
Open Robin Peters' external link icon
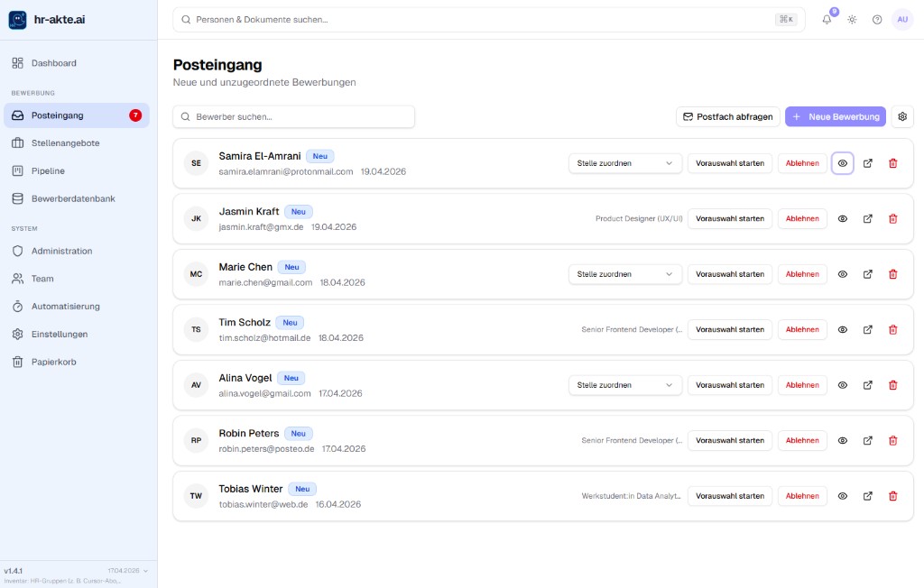click(x=868, y=440)
